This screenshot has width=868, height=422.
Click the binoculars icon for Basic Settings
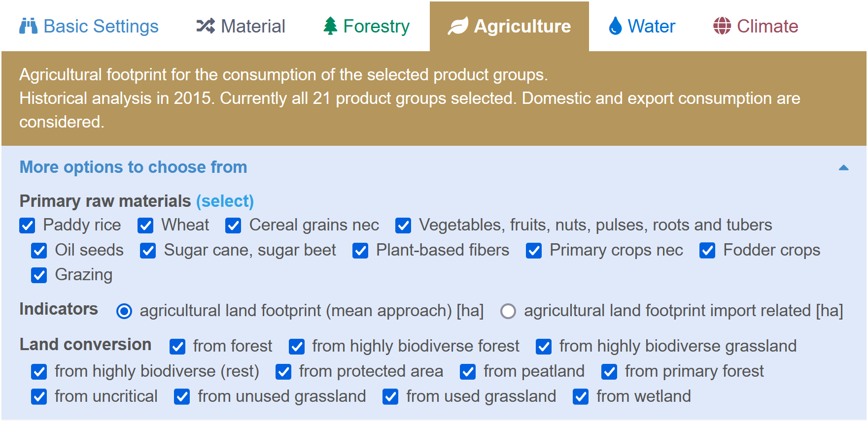[x=28, y=26]
